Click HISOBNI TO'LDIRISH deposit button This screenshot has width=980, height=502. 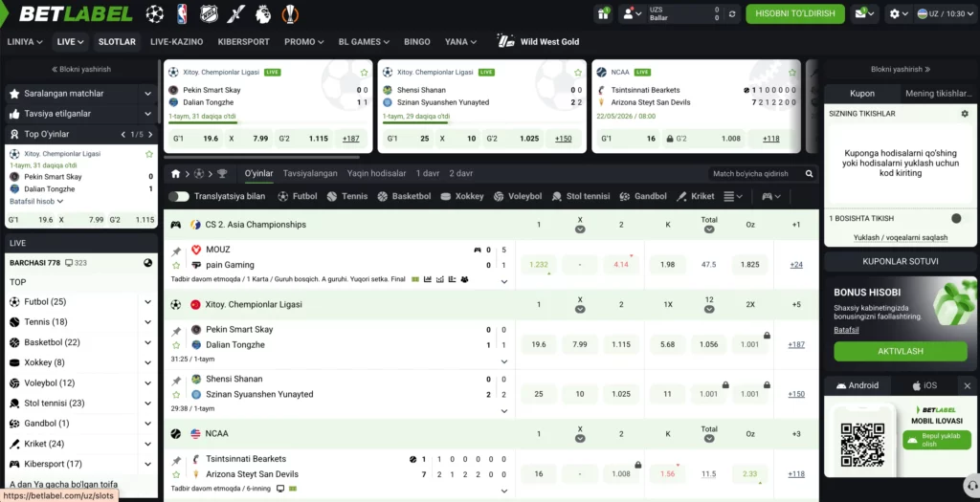(795, 13)
